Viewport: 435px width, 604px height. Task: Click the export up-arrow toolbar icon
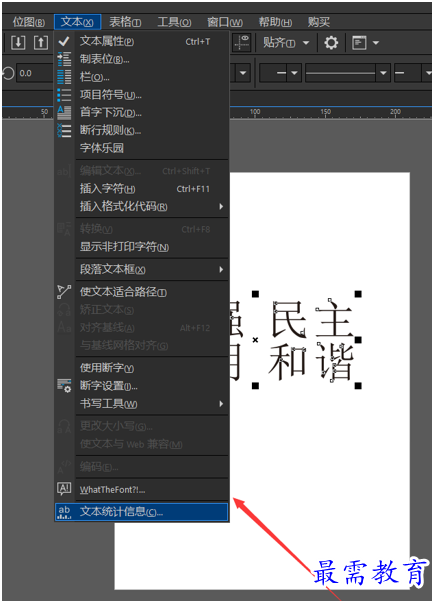coord(41,42)
